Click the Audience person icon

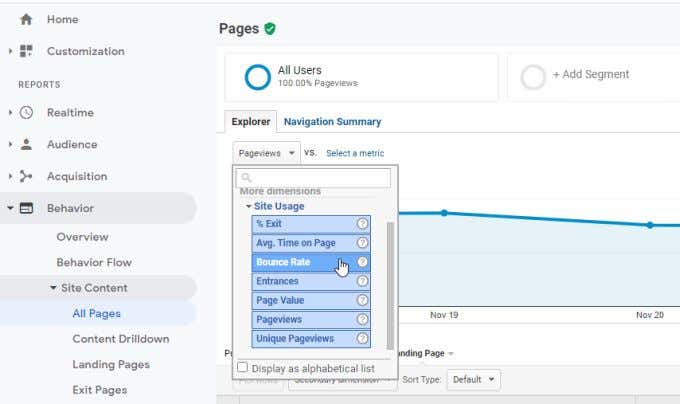[x=26, y=144]
